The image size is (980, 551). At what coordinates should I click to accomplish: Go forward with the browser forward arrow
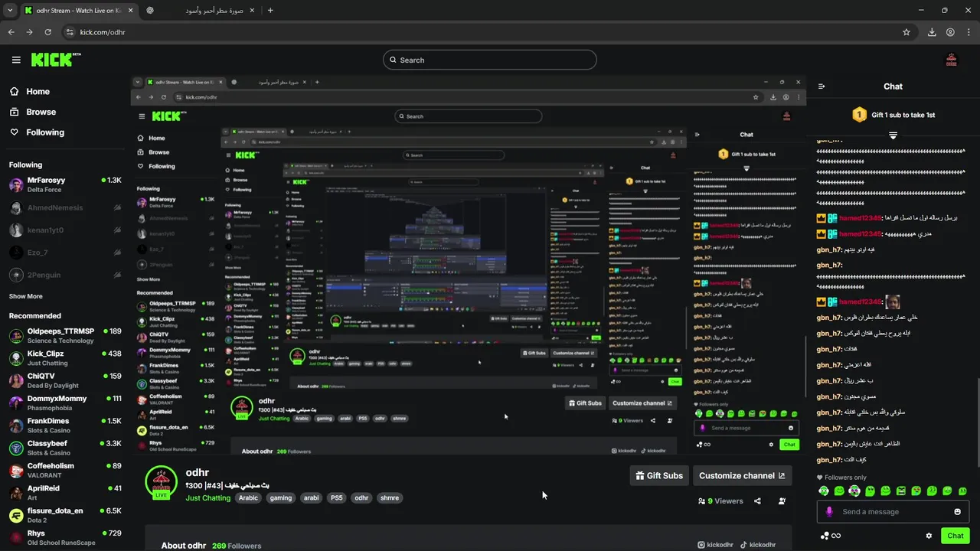point(29,32)
